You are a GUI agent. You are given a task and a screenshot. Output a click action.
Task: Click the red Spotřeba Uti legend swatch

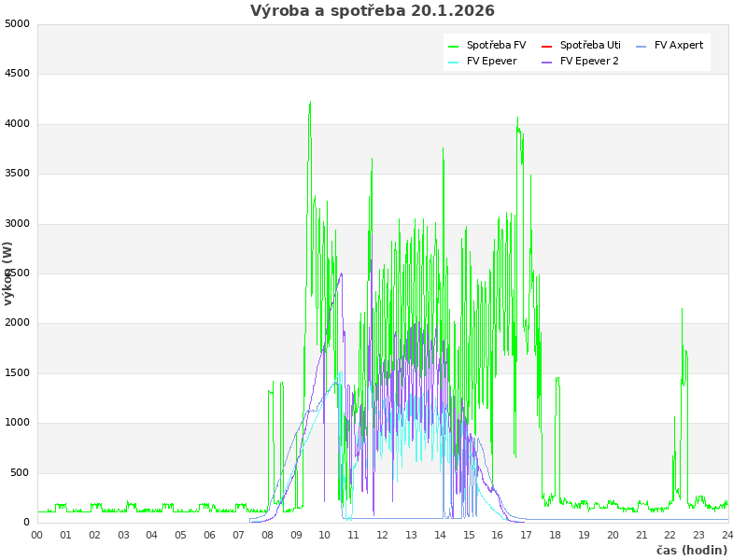pos(547,46)
